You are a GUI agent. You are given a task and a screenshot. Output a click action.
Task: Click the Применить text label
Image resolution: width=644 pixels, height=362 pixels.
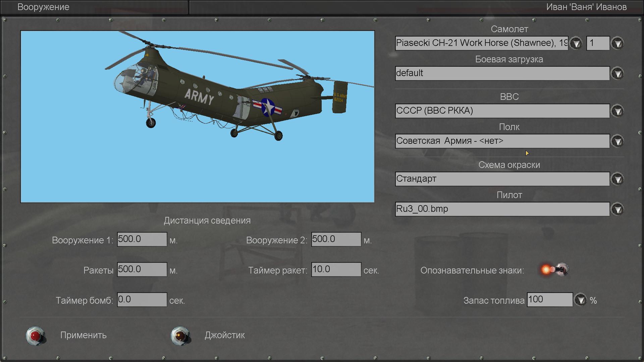pyautogui.click(x=84, y=335)
